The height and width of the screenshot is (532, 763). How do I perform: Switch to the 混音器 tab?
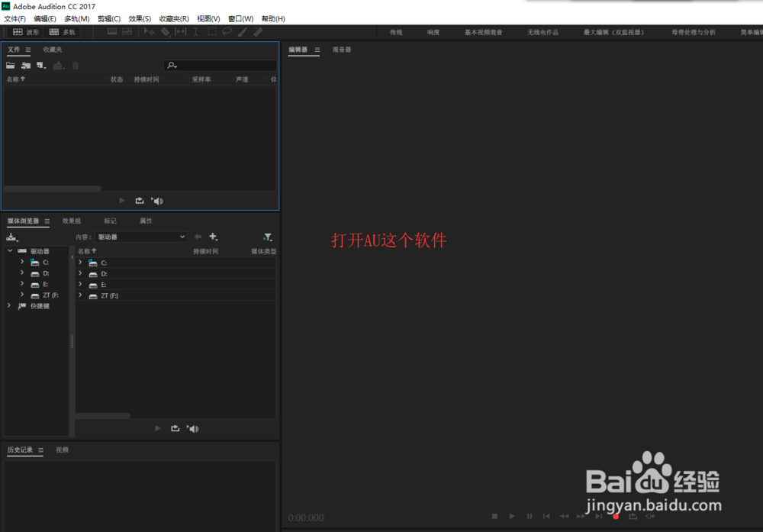342,50
